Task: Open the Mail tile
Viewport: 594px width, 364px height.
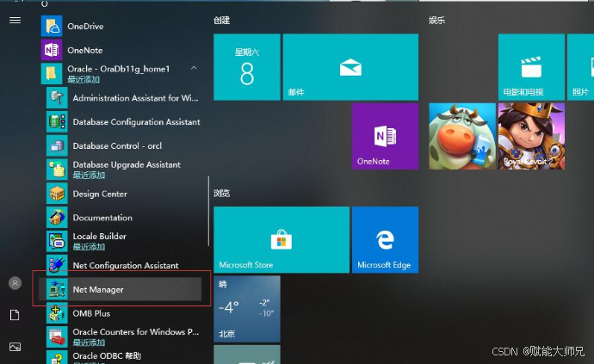Action: pos(350,67)
